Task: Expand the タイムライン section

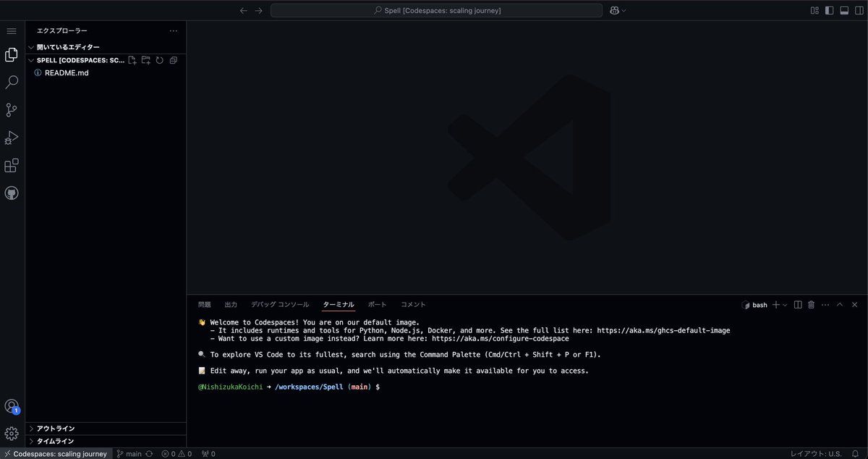Action: pyautogui.click(x=106, y=441)
